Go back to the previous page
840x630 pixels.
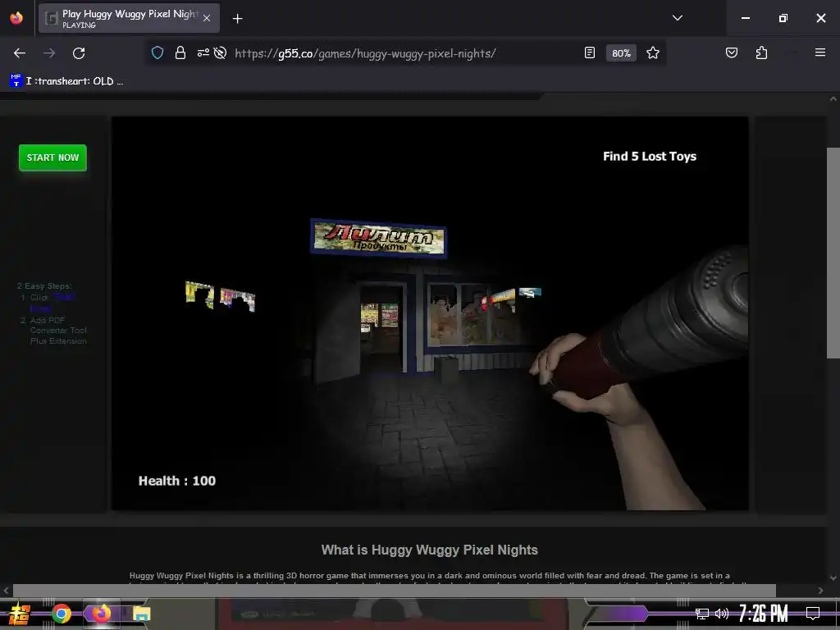click(x=20, y=53)
